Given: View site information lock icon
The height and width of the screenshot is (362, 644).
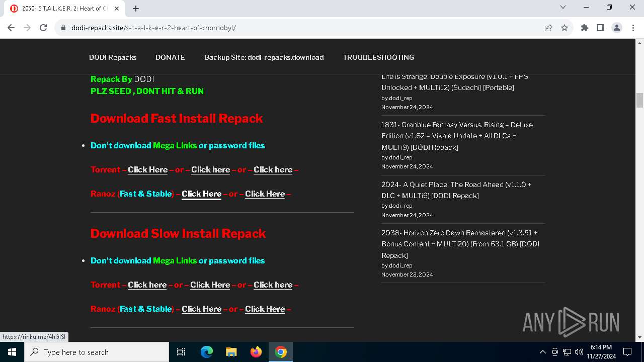Looking at the screenshot, I should point(63,28).
